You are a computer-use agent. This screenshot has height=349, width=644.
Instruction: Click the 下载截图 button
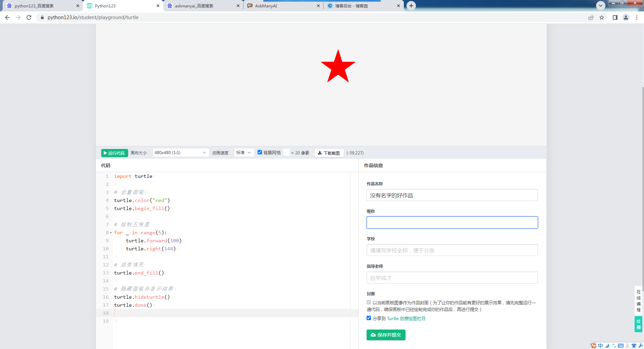pyautogui.click(x=329, y=153)
